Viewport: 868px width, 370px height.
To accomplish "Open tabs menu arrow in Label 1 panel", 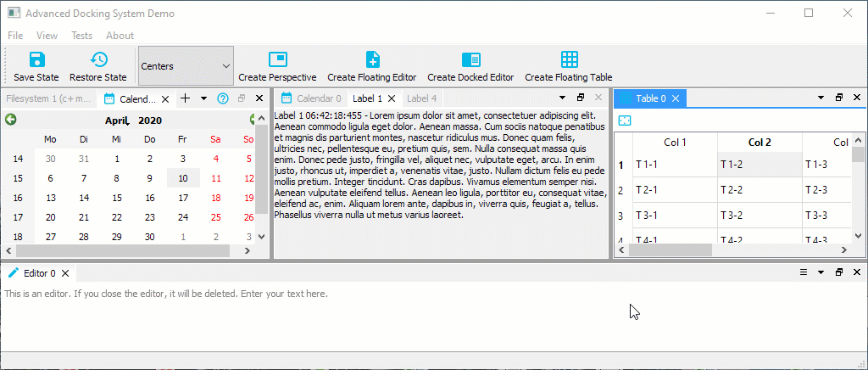I will (558, 98).
